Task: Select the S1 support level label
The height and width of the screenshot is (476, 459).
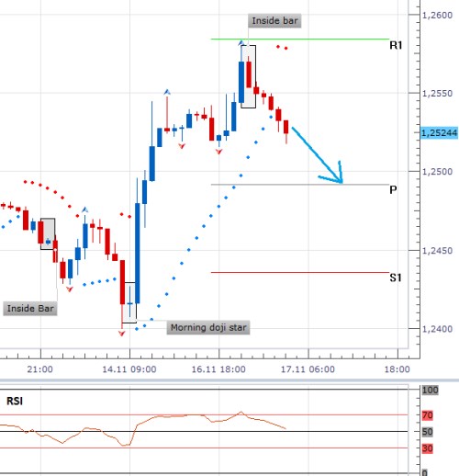Action: tap(396, 278)
